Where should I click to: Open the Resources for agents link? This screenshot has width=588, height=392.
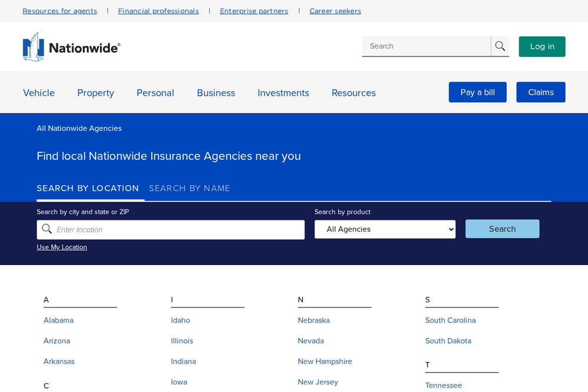coord(59,11)
